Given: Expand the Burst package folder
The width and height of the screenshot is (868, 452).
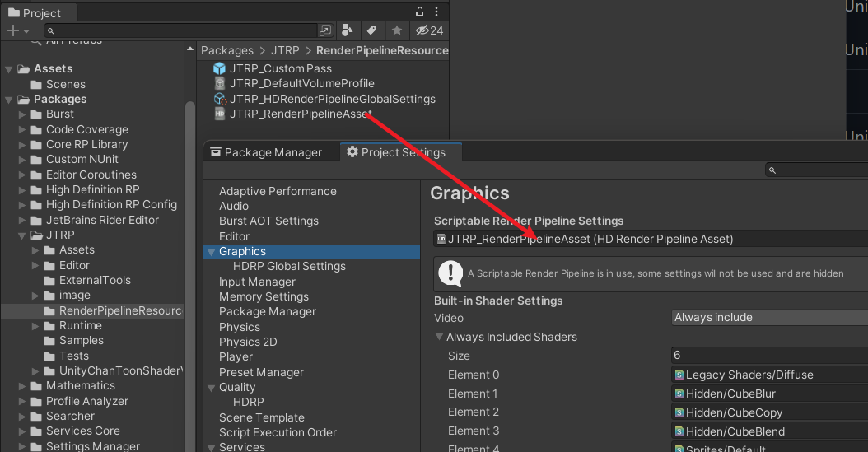Looking at the screenshot, I should pos(22,114).
